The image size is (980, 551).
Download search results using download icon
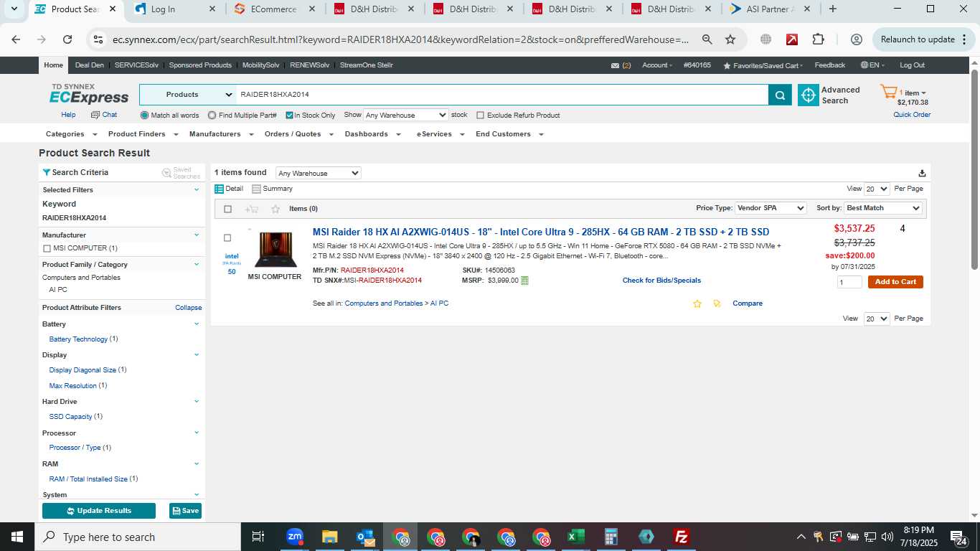point(922,173)
